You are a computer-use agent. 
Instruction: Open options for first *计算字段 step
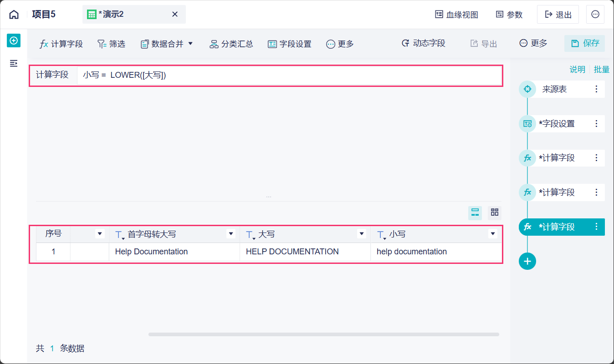point(597,158)
